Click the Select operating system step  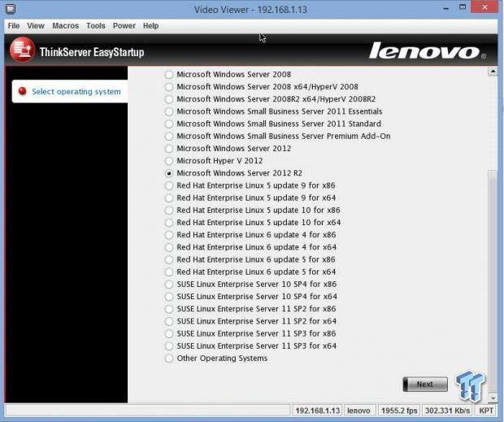pyautogui.click(x=70, y=92)
